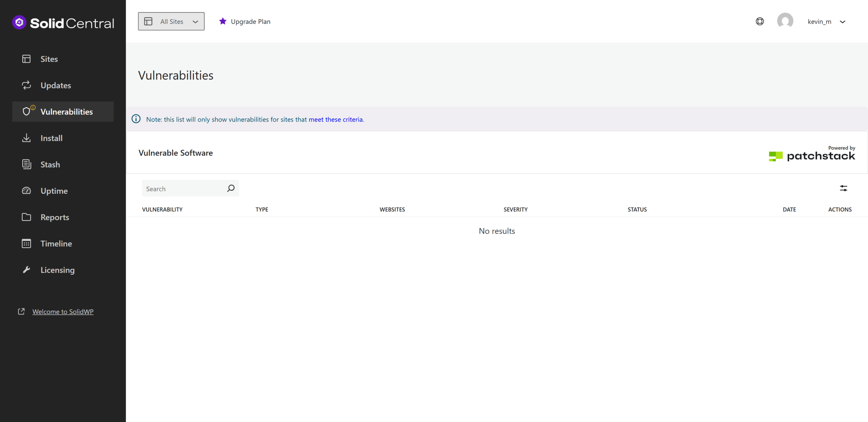The width and height of the screenshot is (868, 422).
Task: Click the search magnifier icon
Action: 231,188
